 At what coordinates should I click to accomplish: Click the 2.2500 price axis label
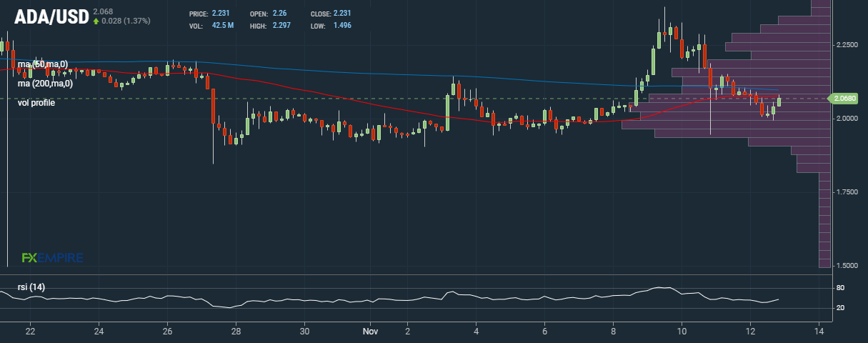point(846,44)
